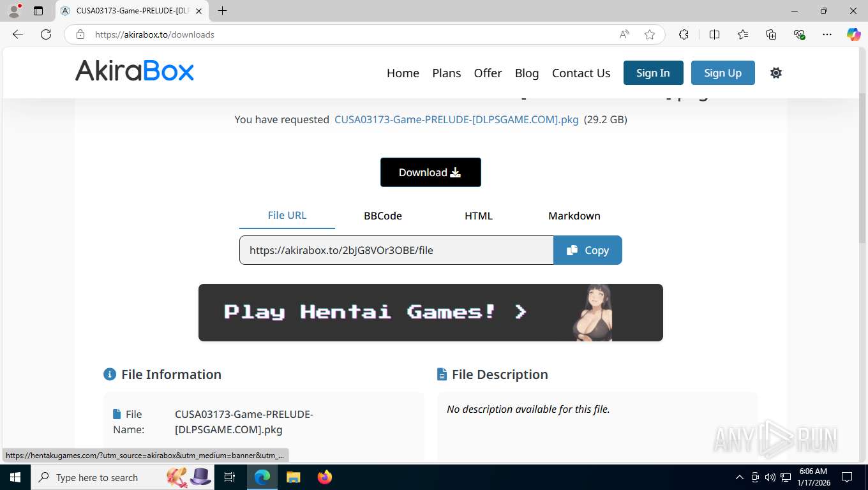Copy the file URL with Copy button
The width and height of the screenshot is (868, 490).
coord(588,250)
